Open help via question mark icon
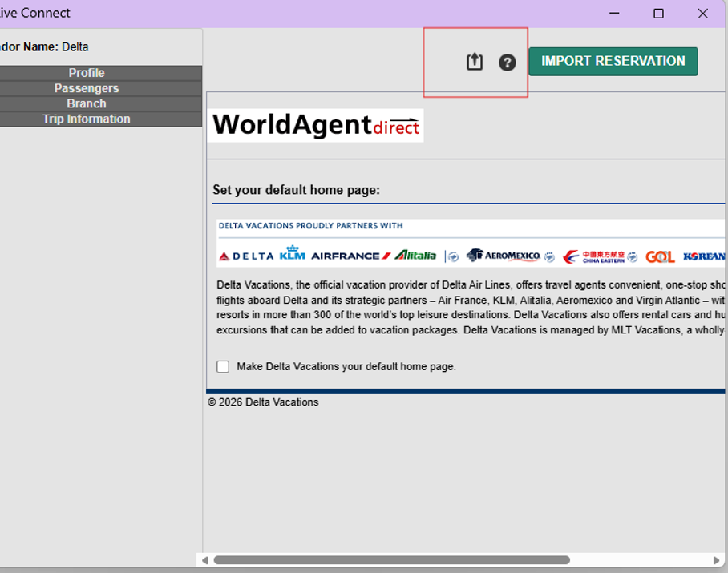 (x=507, y=63)
